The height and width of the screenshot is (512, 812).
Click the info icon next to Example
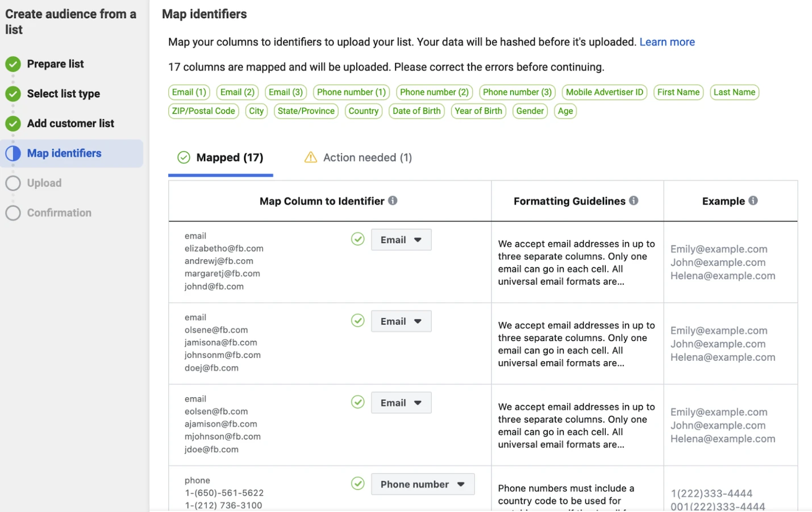(x=753, y=201)
